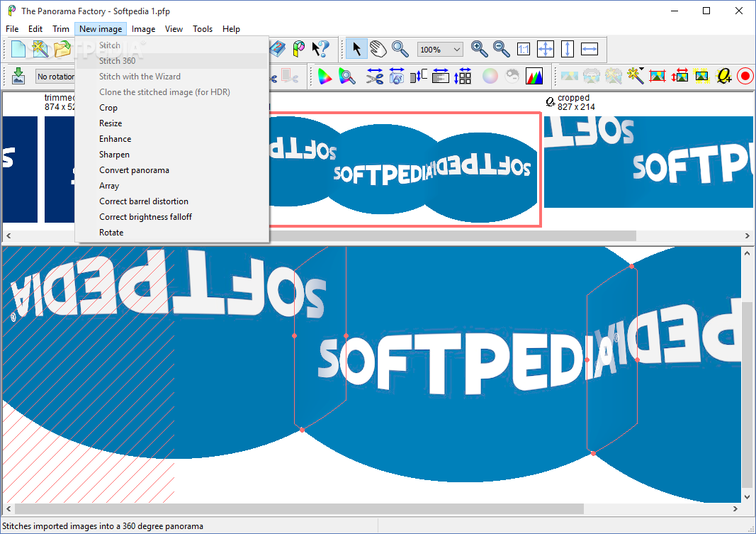Click the Q plus icon
Image resolution: width=756 pixels, height=534 pixels.
723,76
